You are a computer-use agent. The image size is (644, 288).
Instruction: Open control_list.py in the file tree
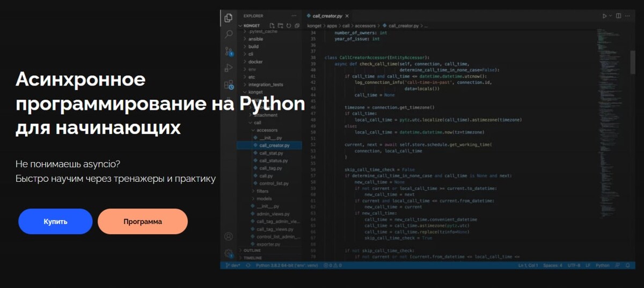274,183
